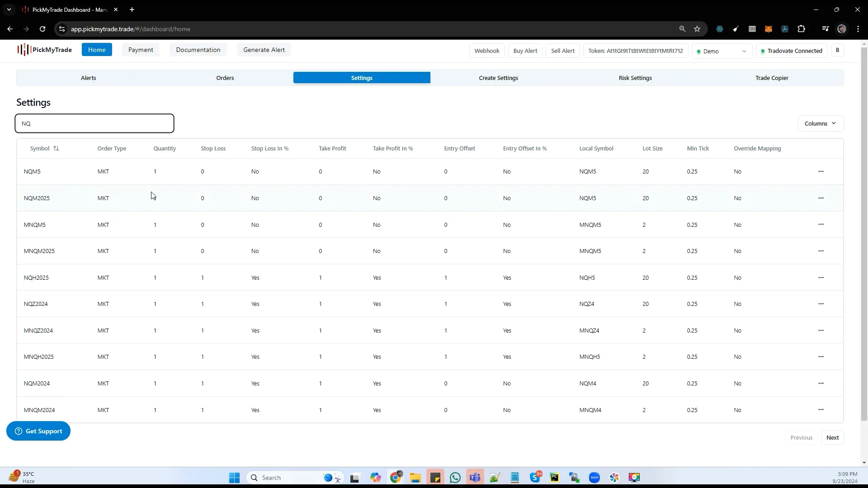The width and height of the screenshot is (868, 488).
Task: Open Get Support chat
Action: [38, 431]
